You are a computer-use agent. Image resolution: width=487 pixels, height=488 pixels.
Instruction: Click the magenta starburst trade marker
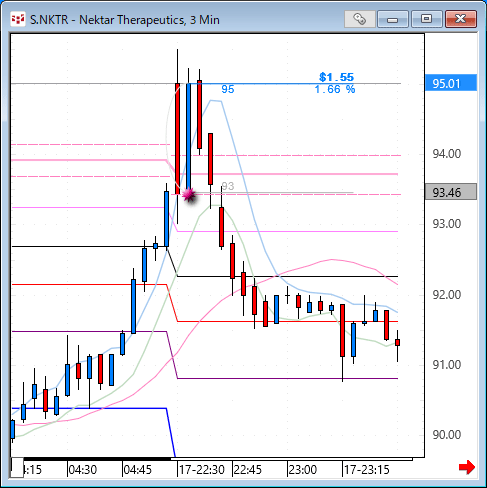(189, 195)
